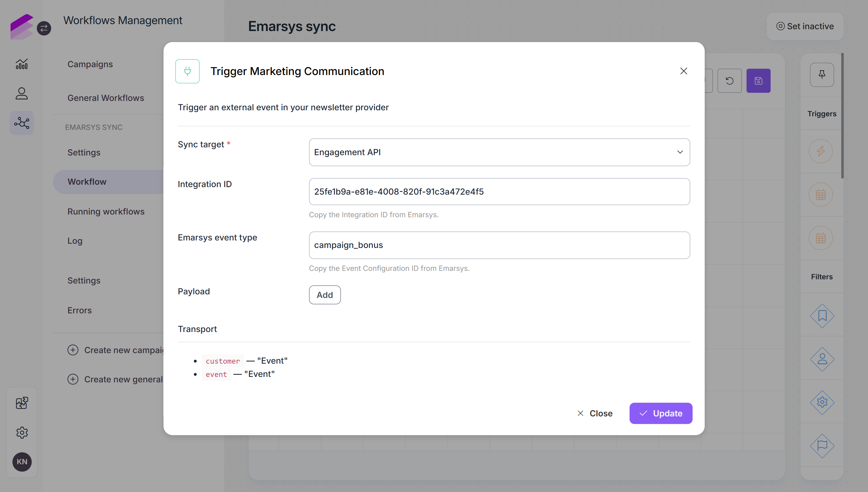Click the EMARSYS SYNC section label
This screenshot has height=492, width=868.
(94, 127)
